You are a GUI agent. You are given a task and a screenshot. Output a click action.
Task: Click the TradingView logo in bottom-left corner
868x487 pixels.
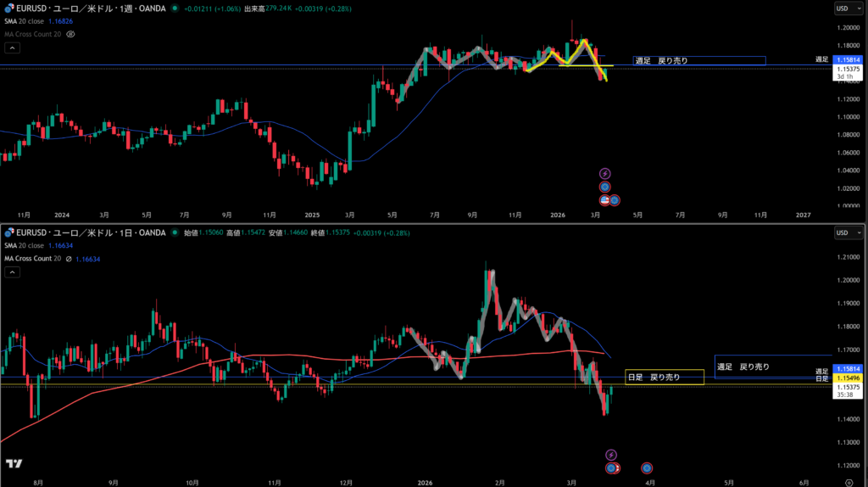[x=14, y=464]
